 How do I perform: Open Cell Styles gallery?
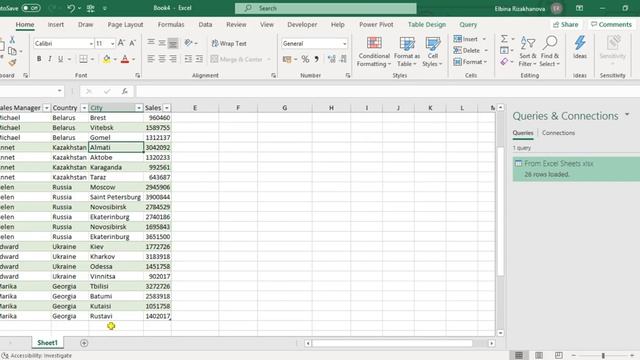coord(432,52)
